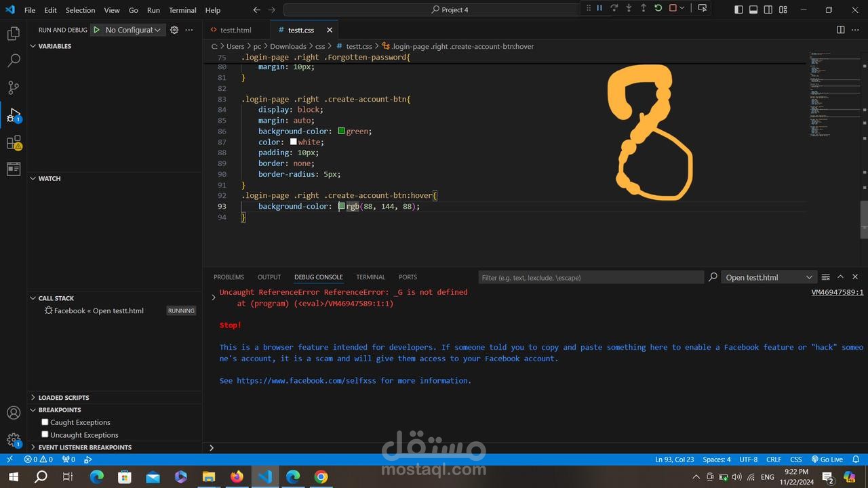Switch to the PORTS panel tab
This screenshot has height=488, width=868.
click(408, 277)
